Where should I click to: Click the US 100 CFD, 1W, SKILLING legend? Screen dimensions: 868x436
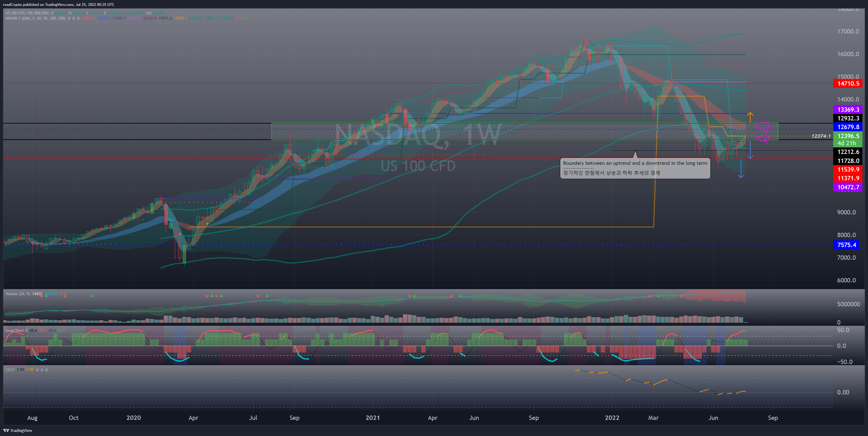27,13
